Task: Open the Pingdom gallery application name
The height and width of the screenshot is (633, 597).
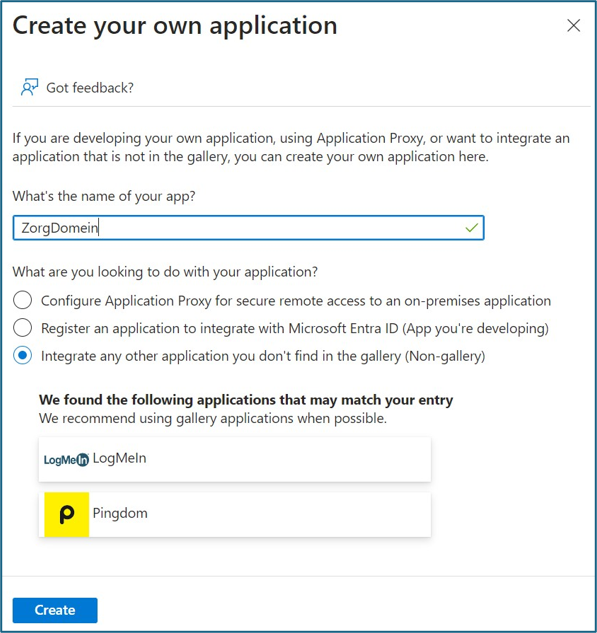Action: pos(120,514)
